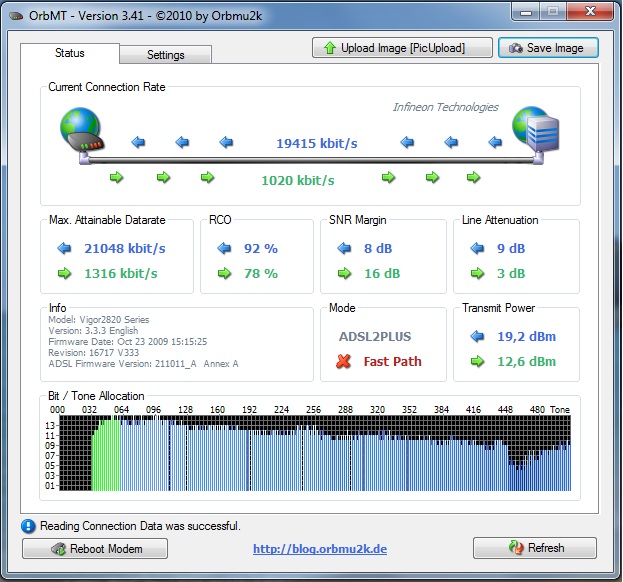This screenshot has width=623, height=582.
Task: Refresh the connection data
Action: (535, 548)
